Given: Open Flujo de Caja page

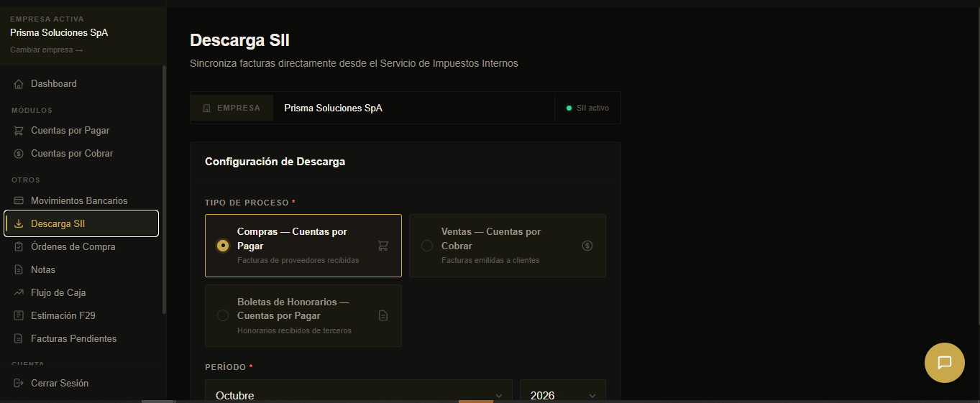Looking at the screenshot, I should pos(81,292).
